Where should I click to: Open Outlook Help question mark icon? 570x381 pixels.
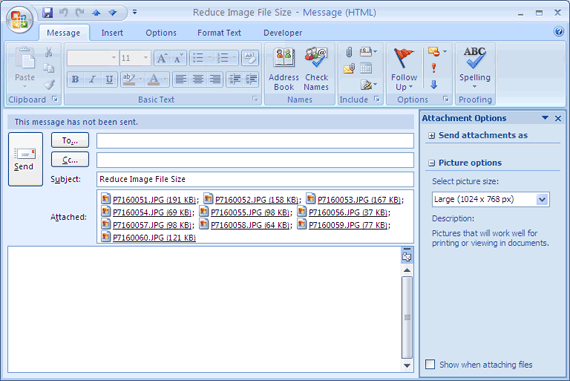click(x=559, y=31)
